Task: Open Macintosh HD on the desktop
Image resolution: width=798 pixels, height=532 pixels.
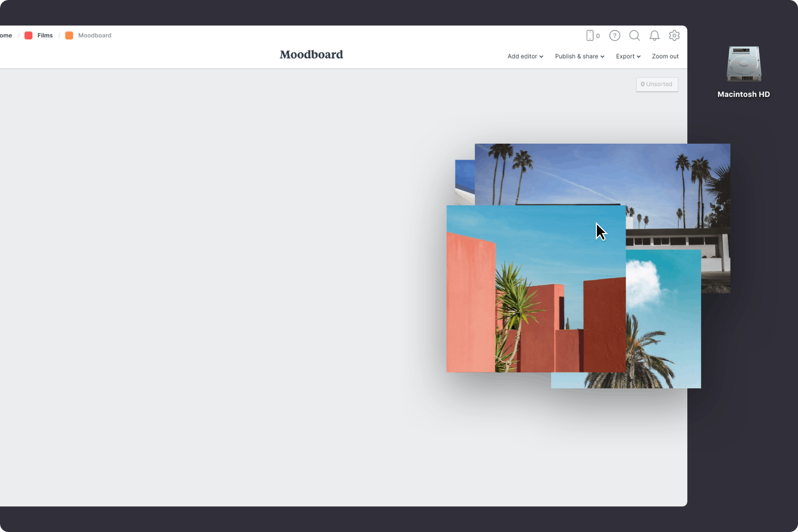Action: 743,64
